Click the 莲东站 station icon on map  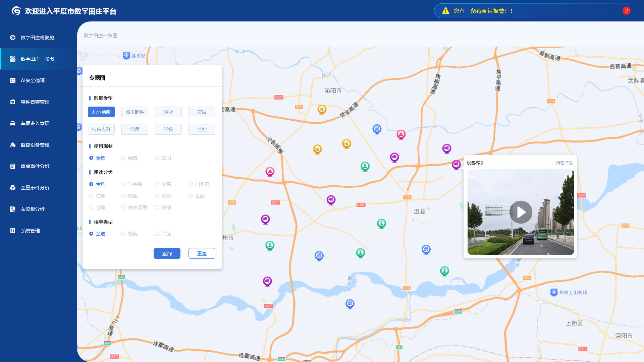tap(126, 55)
